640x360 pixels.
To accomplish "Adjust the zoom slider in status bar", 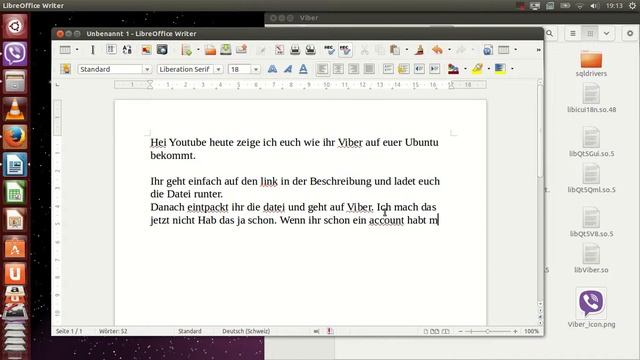I will coord(488,331).
